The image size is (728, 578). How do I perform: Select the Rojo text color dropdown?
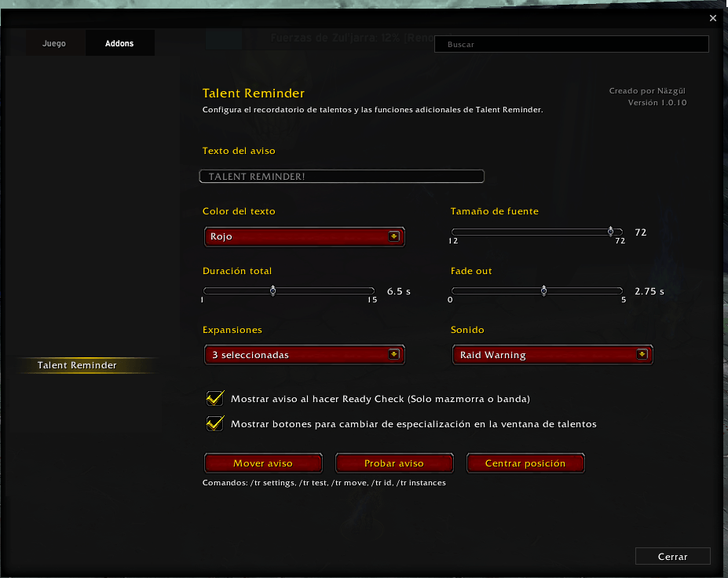(304, 236)
